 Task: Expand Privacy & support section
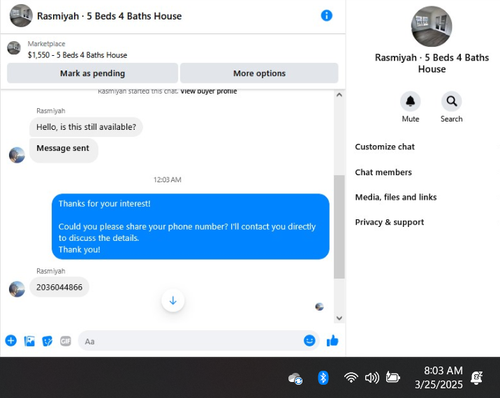(x=389, y=222)
